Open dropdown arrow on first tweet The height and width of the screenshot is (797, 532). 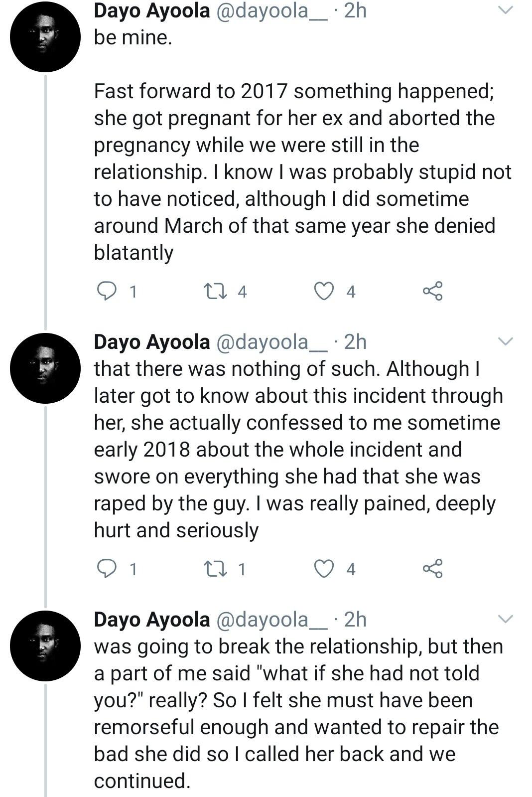coord(505,10)
